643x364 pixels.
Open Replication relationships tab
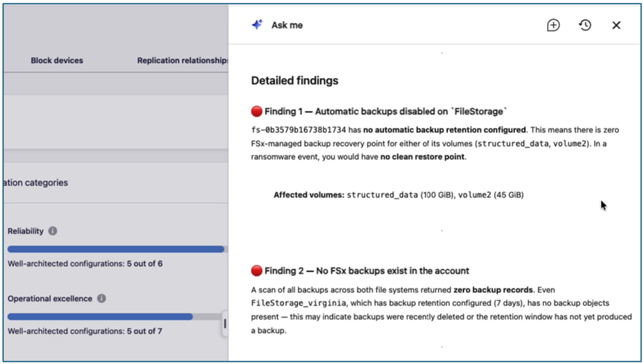pyautogui.click(x=183, y=60)
